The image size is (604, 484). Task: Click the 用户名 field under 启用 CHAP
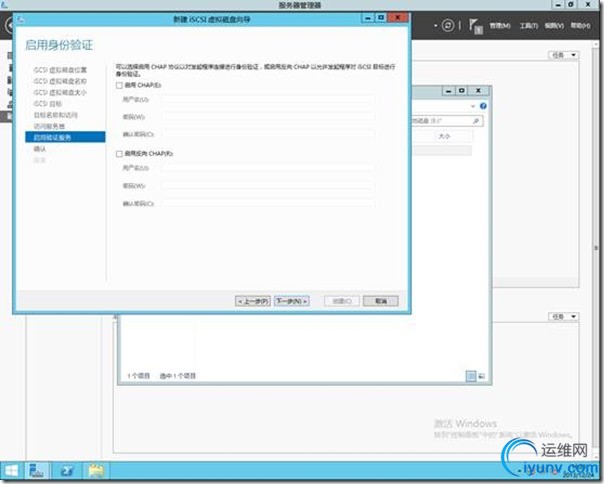[268, 100]
